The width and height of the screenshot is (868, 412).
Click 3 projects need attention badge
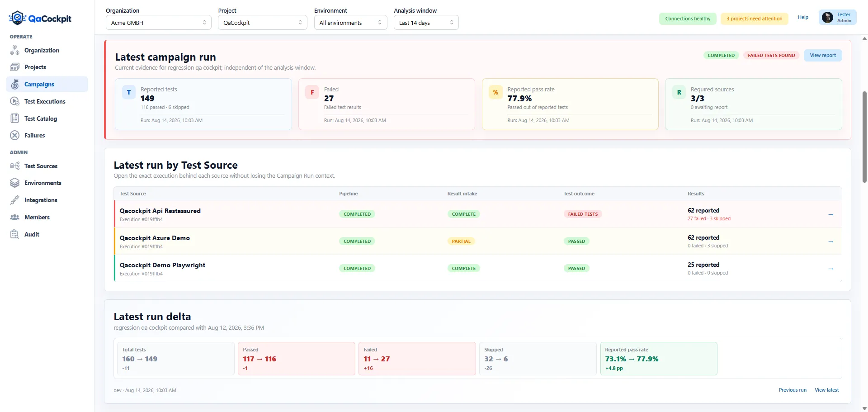tap(754, 19)
